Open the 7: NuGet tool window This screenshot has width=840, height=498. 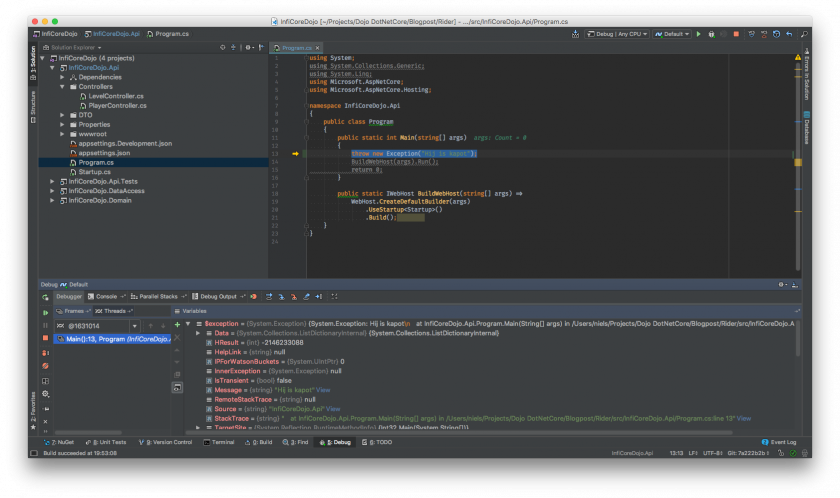click(59, 443)
